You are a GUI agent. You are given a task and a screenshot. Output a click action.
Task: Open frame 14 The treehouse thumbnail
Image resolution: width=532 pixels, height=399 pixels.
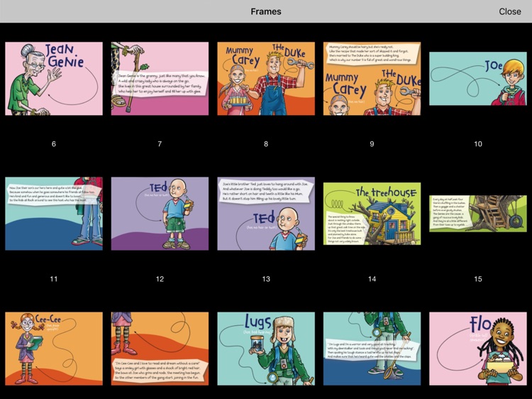(372, 214)
